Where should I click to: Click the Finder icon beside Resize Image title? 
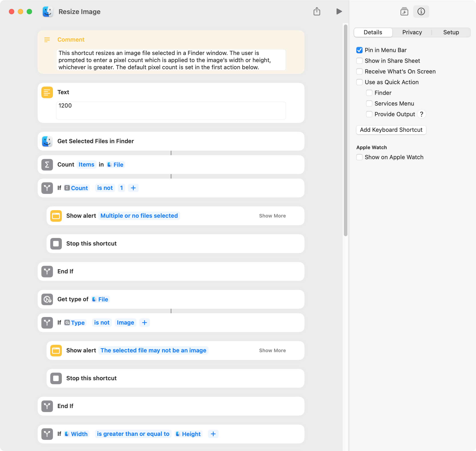(48, 12)
